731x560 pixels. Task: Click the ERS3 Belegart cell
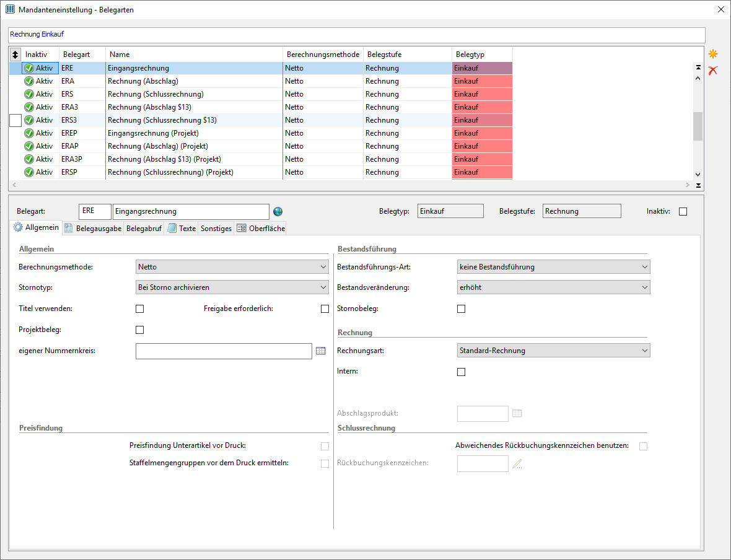click(82, 120)
